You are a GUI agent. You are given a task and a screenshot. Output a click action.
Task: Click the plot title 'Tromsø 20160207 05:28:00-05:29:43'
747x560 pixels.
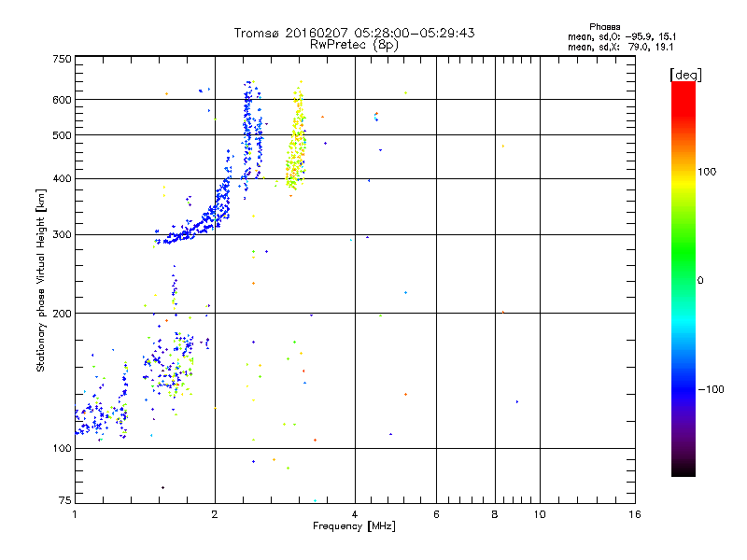tap(354, 33)
